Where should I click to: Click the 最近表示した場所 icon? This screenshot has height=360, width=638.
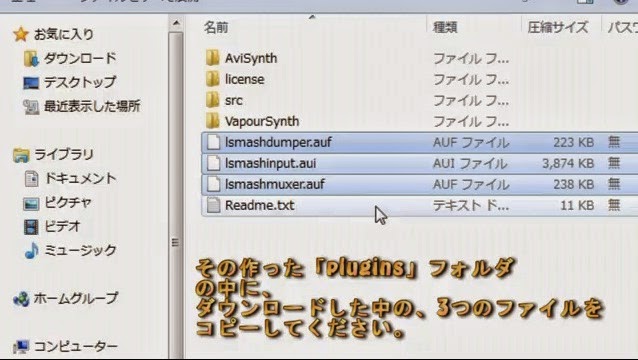click(31, 107)
